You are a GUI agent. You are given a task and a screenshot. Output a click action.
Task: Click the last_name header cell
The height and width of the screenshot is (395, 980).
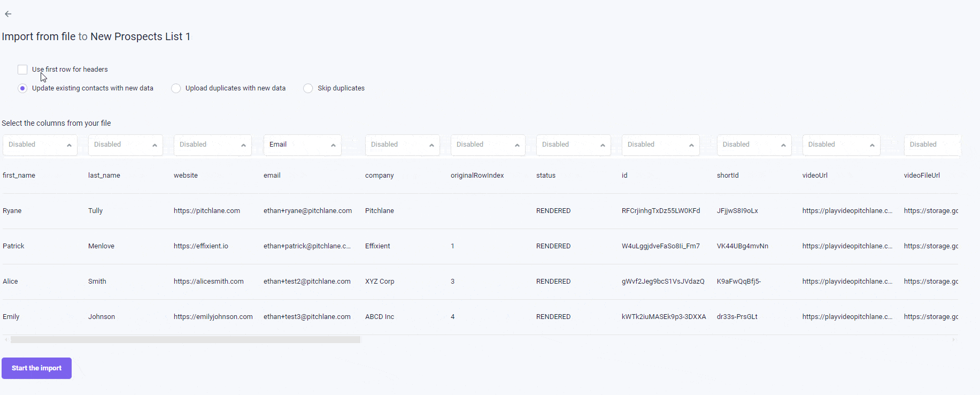click(x=104, y=176)
